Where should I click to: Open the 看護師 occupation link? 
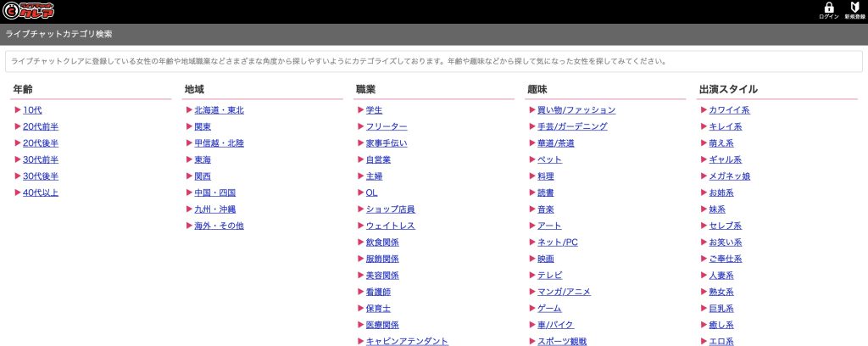click(378, 293)
